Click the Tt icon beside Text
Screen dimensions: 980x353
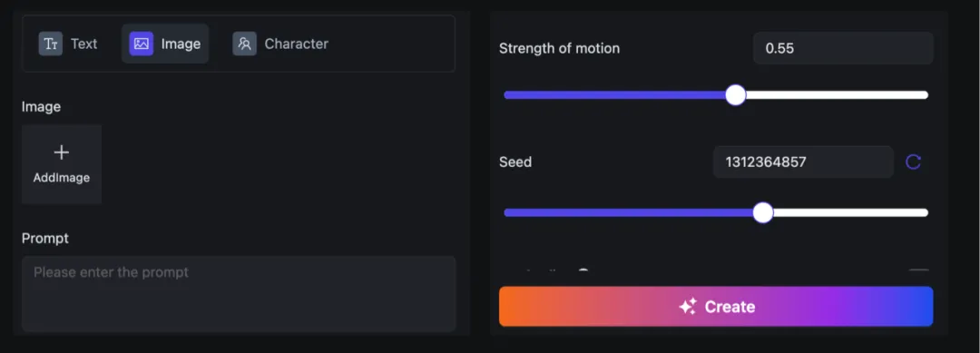click(x=51, y=44)
